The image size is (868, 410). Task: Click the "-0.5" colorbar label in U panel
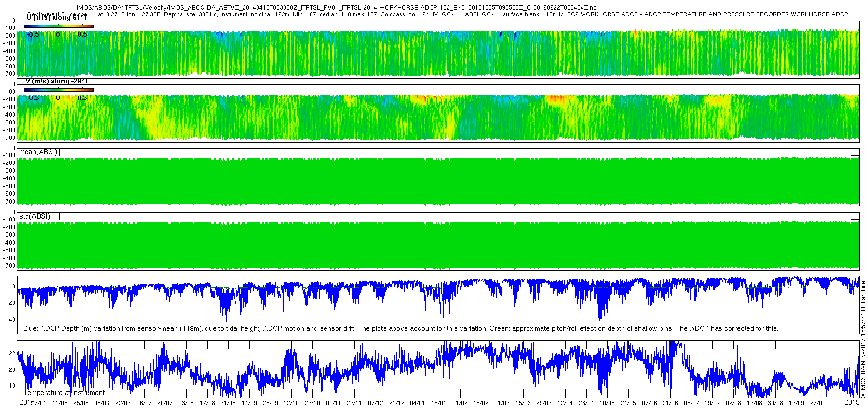pos(33,34)
